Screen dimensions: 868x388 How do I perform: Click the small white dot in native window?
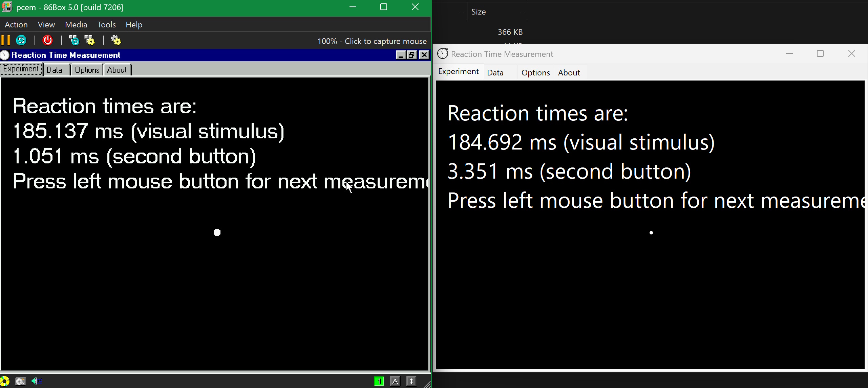coord(651,233)
